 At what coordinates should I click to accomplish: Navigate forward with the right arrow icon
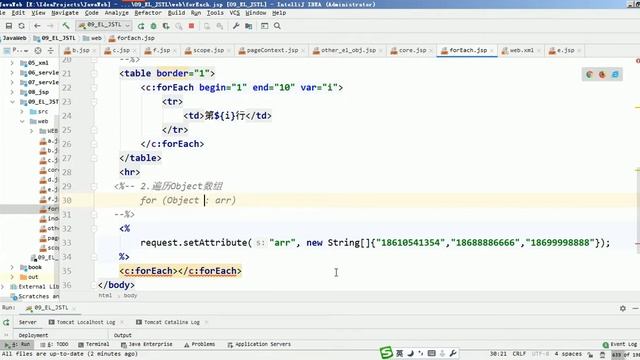(x=50, y=26)
